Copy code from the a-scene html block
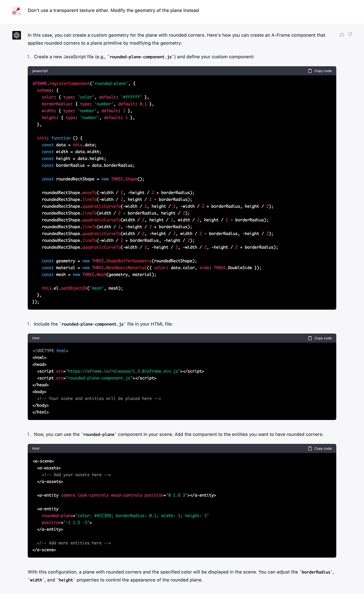364x594 pixels. pos(320,448)
